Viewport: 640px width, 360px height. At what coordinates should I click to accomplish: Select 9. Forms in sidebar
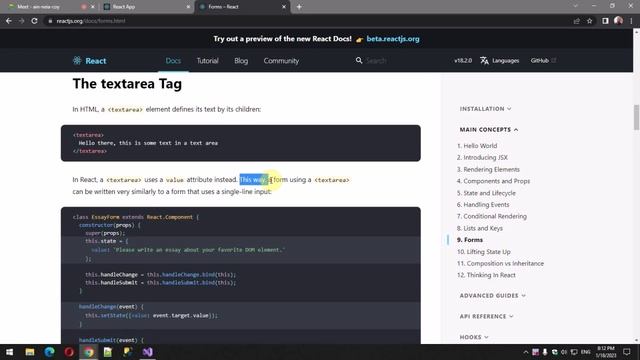(x=470, y=240)
